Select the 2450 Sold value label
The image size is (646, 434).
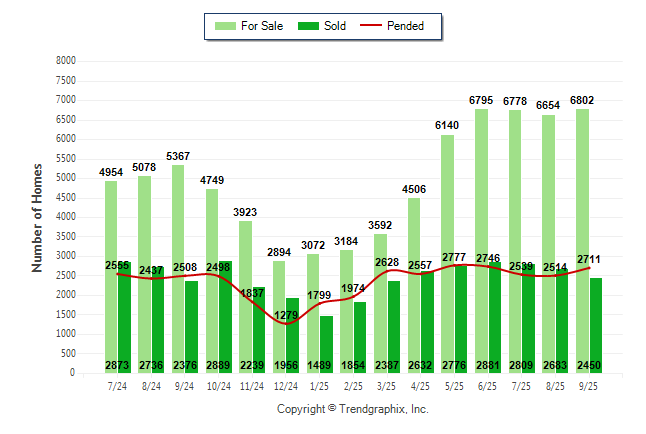pyautogui.click(x=589, y=365)
